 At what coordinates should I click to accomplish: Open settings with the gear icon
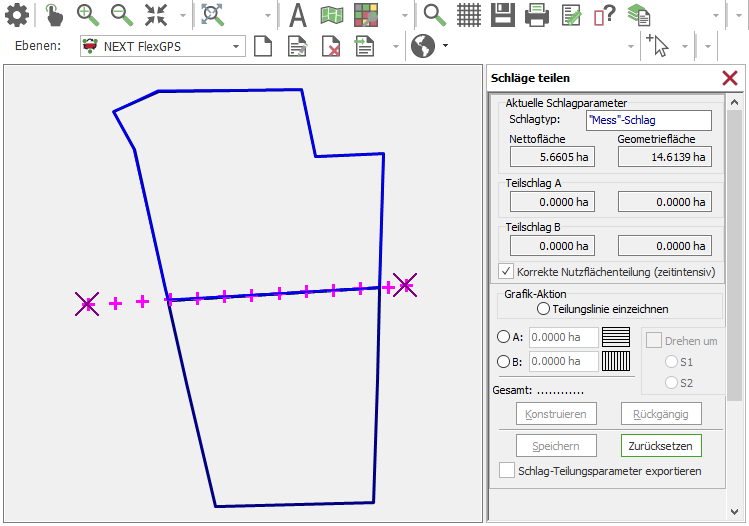coord(17,15)
